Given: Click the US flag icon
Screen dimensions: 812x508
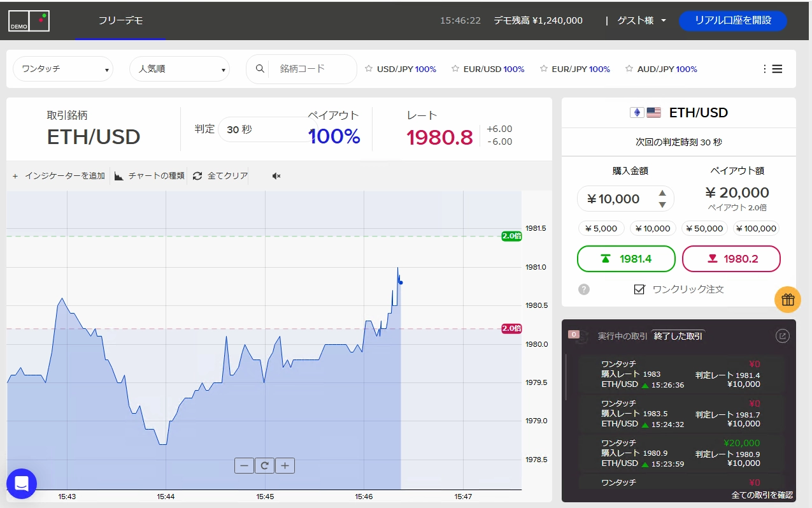Looking at the screenshot, I should coord(653,113).
